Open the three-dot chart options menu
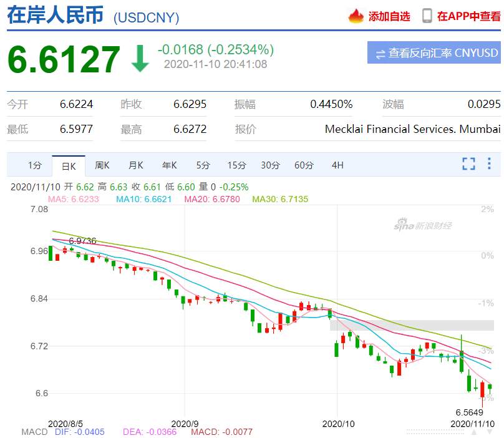Viewport: 504px width, 438px height. click(x=489, y=163)
